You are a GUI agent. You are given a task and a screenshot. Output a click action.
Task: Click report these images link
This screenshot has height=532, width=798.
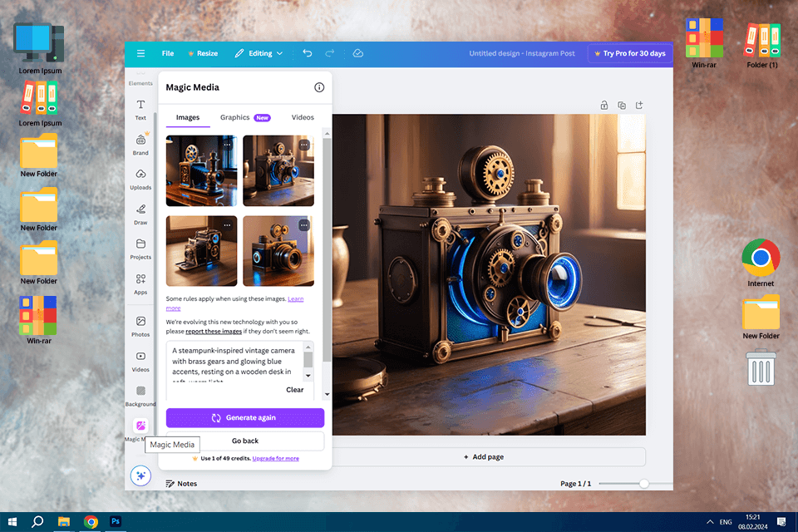point(214,332)
